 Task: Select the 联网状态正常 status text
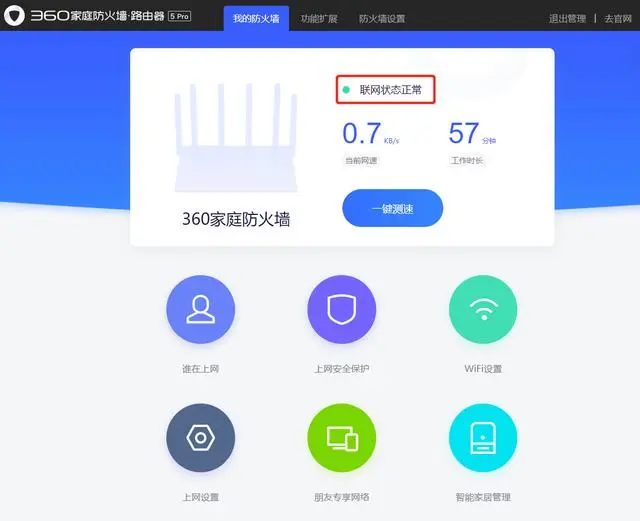[391, 90]
